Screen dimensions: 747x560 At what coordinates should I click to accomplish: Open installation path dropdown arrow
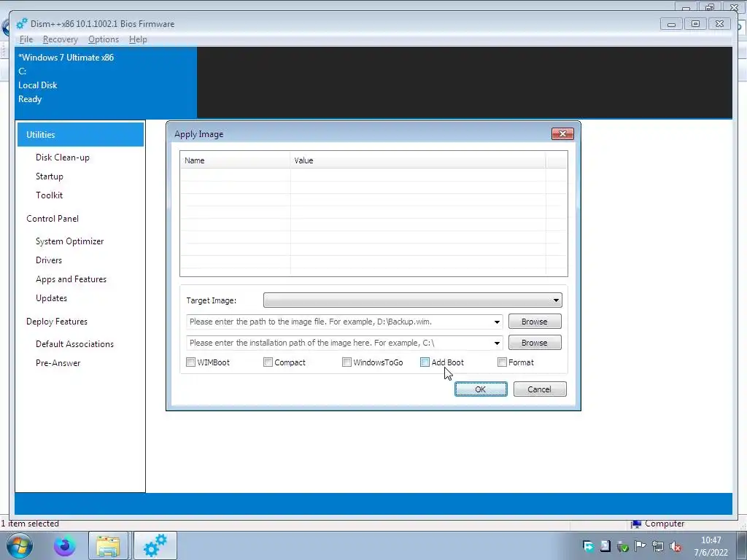(x=497, y=343)
